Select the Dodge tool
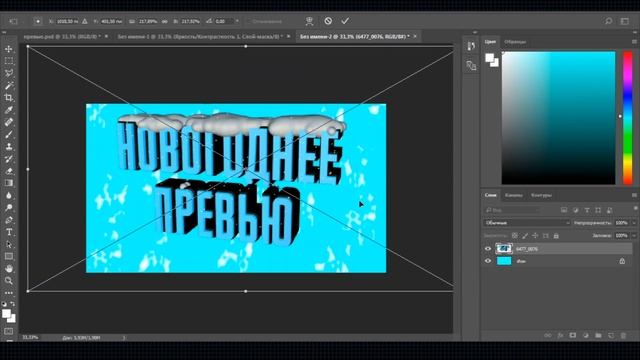Image resolution: width=640 pixels, height=360 pixels. [9, 208]
